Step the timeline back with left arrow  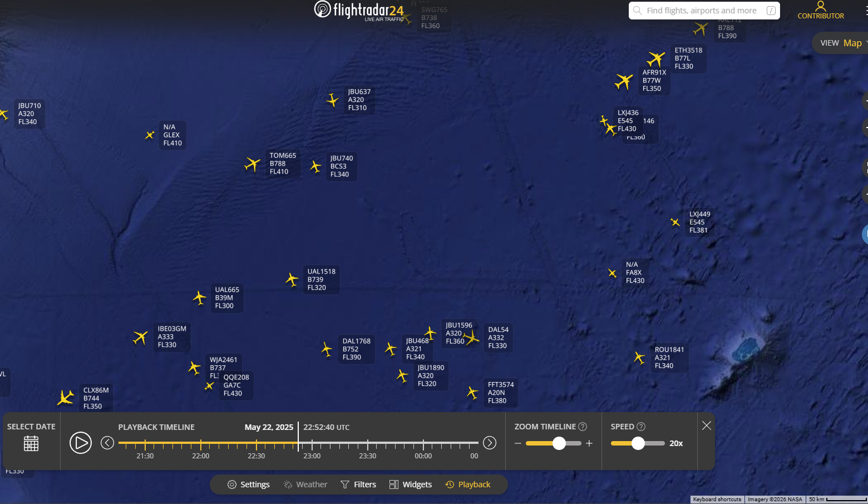point(107,443)
